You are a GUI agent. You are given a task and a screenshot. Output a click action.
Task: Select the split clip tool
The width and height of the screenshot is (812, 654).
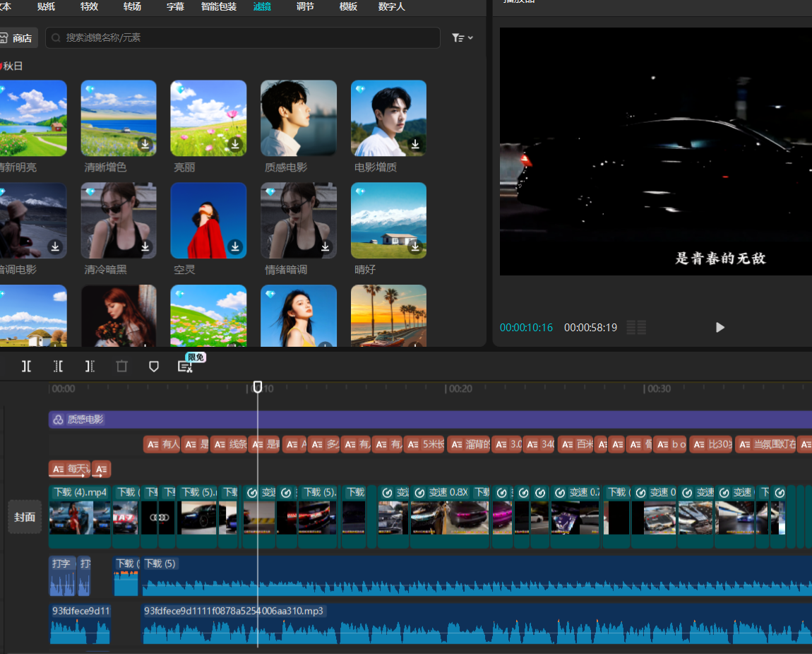[x=26, y=366]
